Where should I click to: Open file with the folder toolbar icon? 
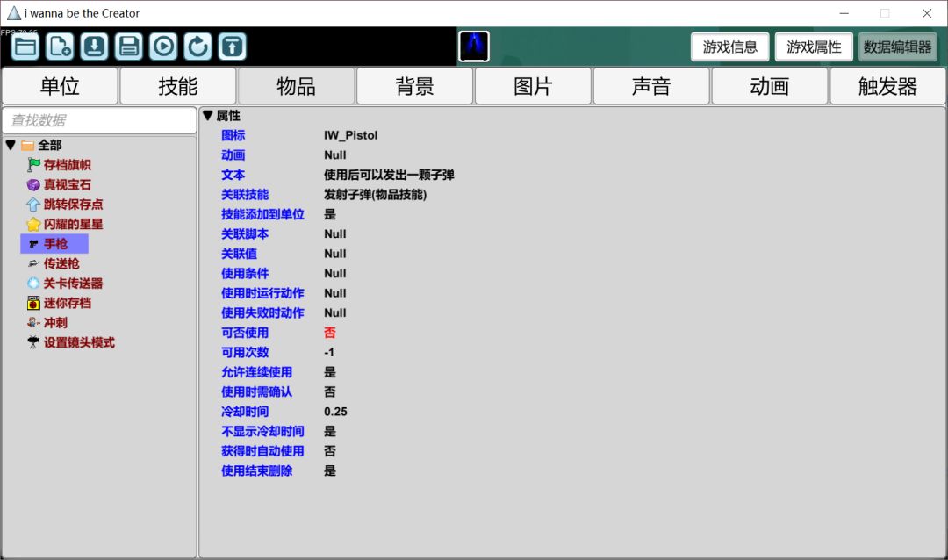(25, 47)
